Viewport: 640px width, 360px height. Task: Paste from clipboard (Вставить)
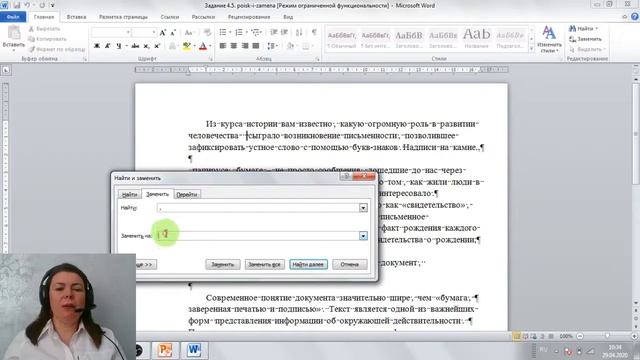[13, 37]
